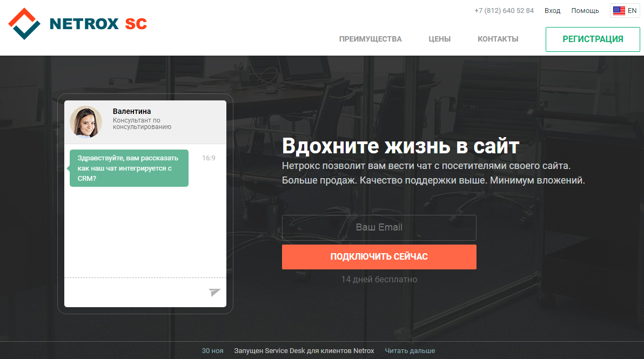The width and height of the screenshot is (644, 359).
Task: Click the Консультант по консультированию subtitle
Action: pos(142,124)
